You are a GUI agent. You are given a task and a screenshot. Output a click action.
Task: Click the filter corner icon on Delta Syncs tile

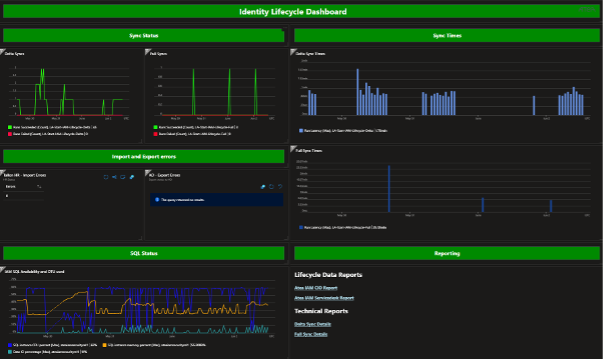coord(2,52)
